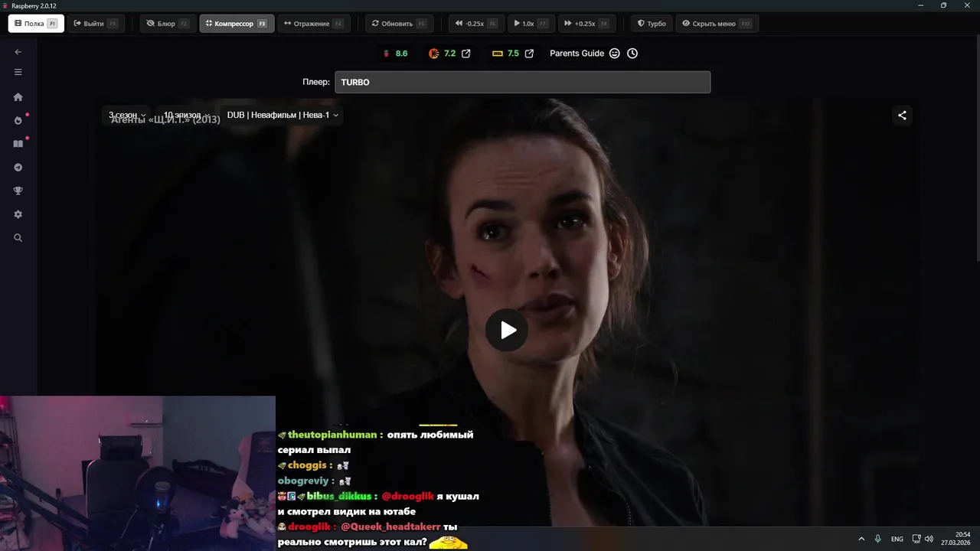Click the share icon on video
Viewport: 980px width, 551px height.
point(902,116)
